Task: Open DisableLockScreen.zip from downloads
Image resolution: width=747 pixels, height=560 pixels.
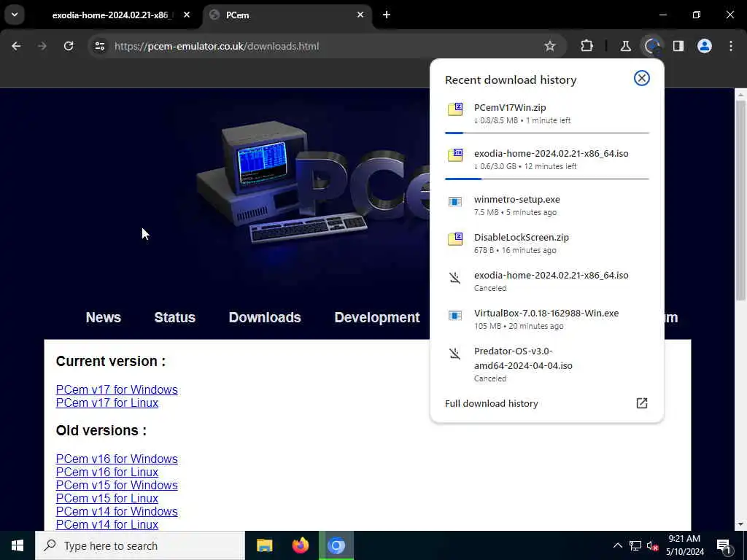Action: [547, 243]
